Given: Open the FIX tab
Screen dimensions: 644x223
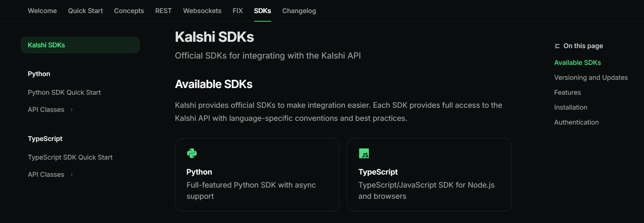Looking at the screenshot, I should [237, 11].
